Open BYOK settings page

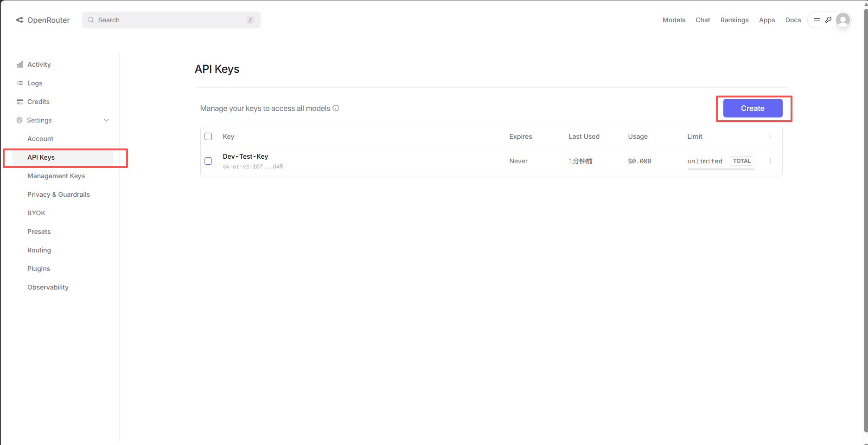tap(36, 213)
